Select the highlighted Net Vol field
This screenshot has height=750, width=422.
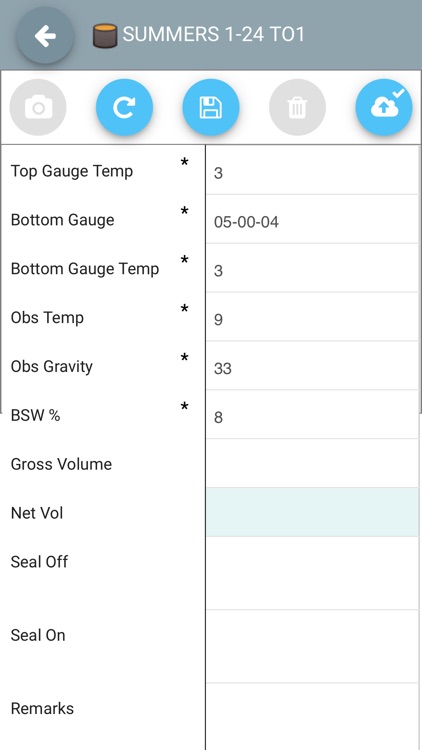(312, 512)
